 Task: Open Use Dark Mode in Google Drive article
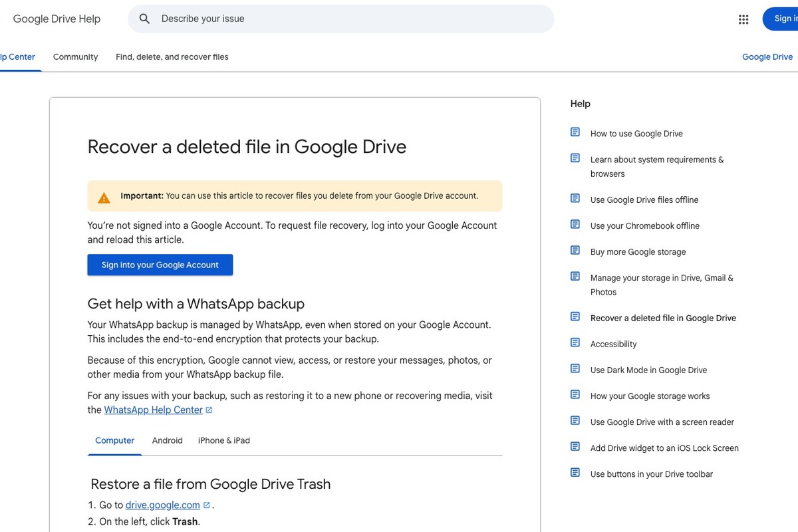pos(648,370)
